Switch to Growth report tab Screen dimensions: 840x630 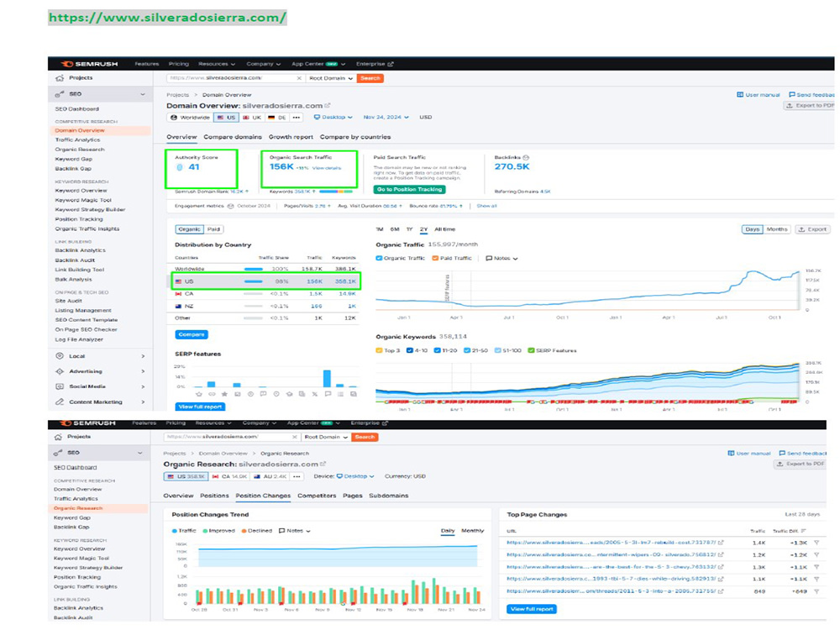tap(291, 137)
